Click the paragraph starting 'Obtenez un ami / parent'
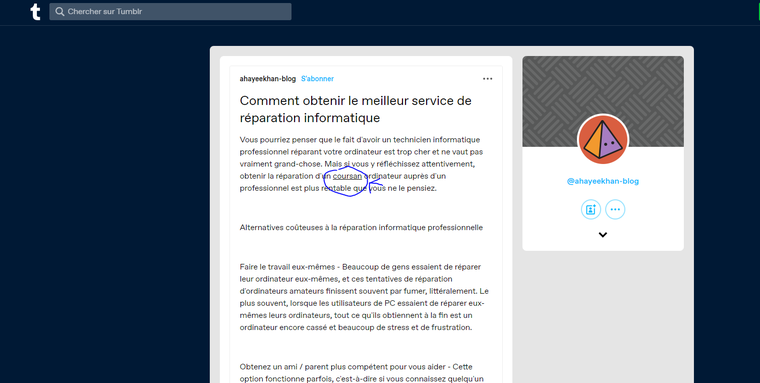 (361, 372)
